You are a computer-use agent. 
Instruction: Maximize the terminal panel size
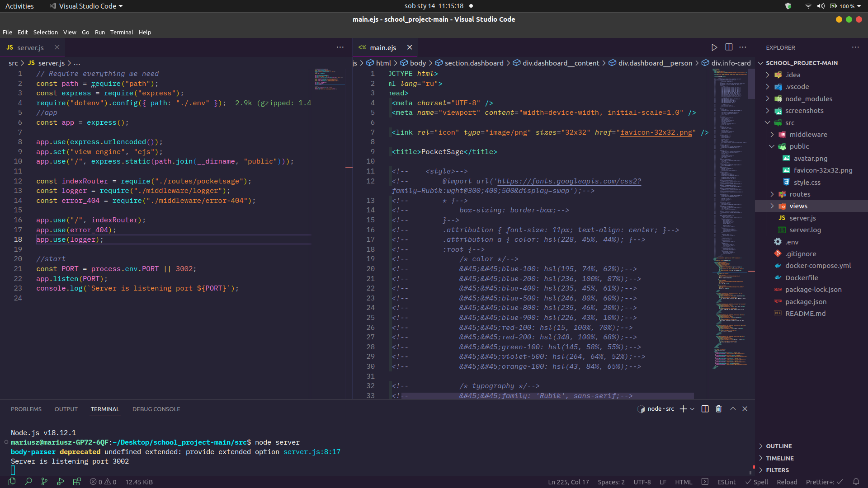(733, 409)
